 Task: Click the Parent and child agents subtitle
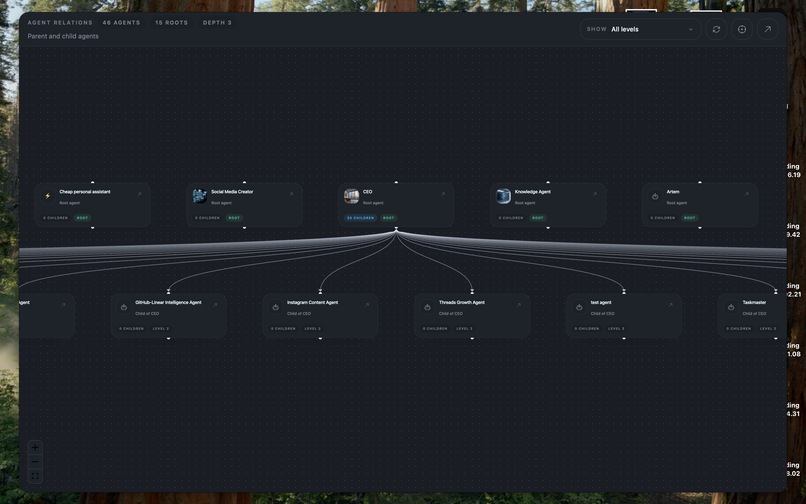tap(63, 36)
